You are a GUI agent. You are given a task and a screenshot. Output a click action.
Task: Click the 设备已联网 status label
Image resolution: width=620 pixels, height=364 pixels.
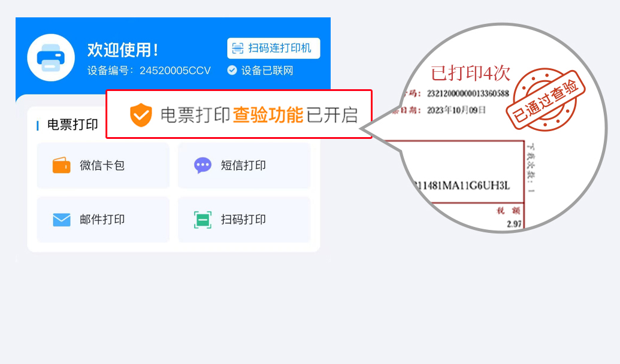click(267, 71)
